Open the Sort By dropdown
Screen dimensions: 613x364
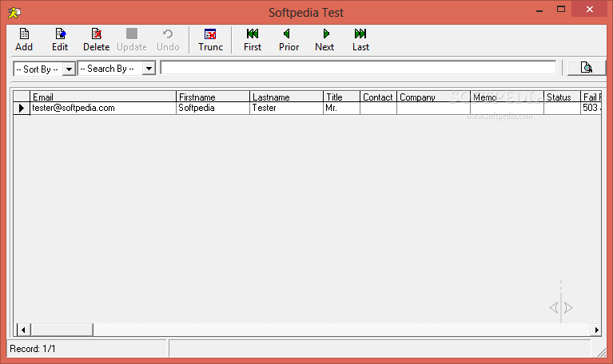tap(69, 69)
